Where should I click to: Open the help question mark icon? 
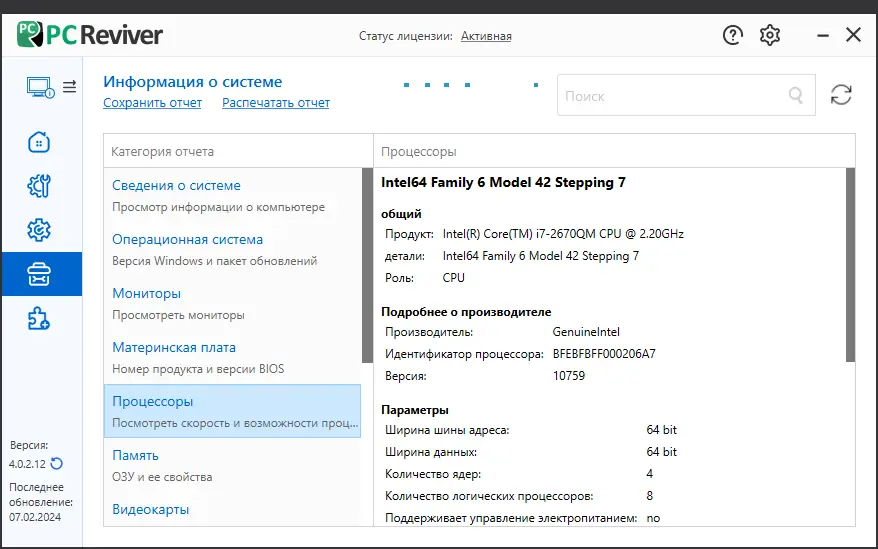pyautogui.click(x=733, y=35)
